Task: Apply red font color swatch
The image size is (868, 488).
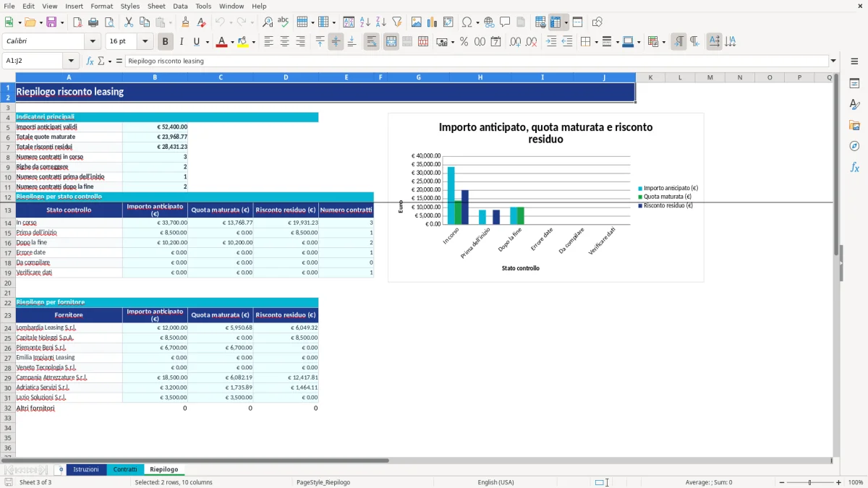Action: 221,42
